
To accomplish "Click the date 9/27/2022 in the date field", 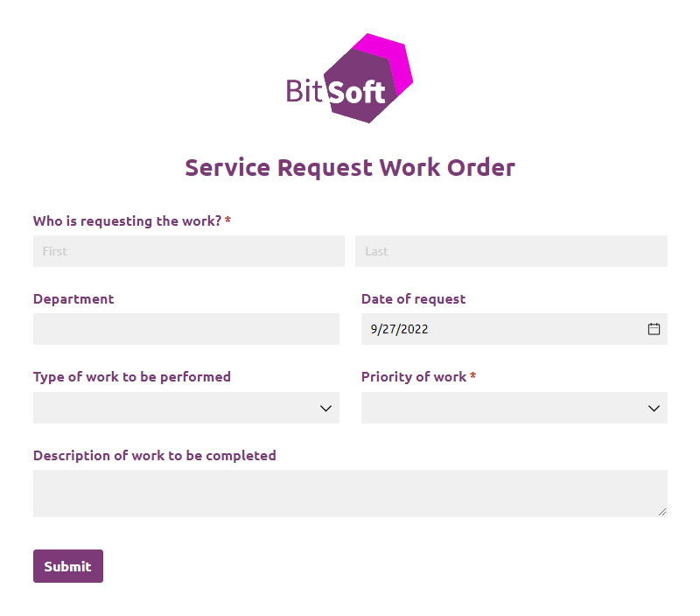I will tap(399, 330).
